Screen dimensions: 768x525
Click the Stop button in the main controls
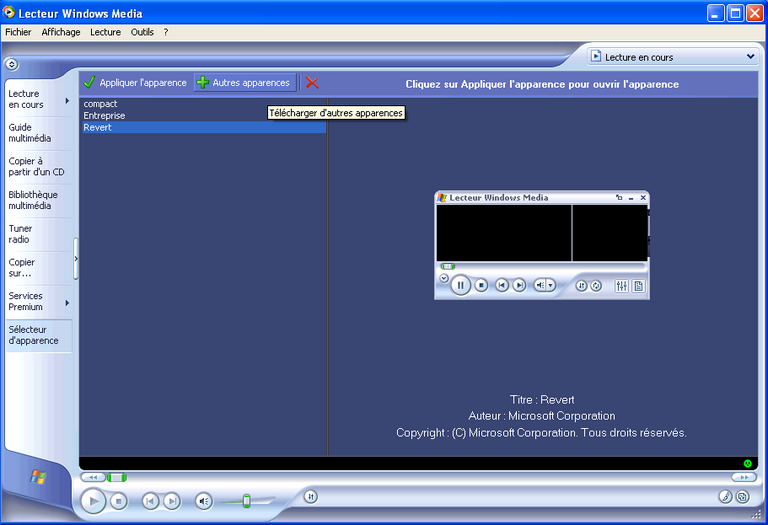119,501
